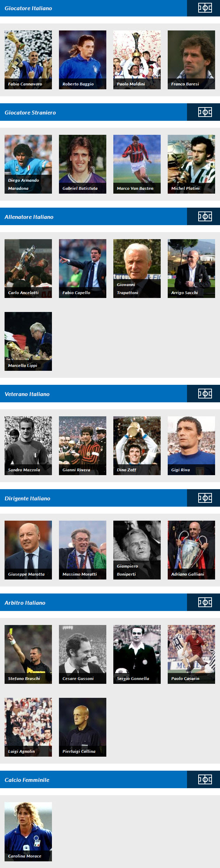Click the pitch icon beside Calcio Femminile
Screen dimensions: 220x868
205,779
